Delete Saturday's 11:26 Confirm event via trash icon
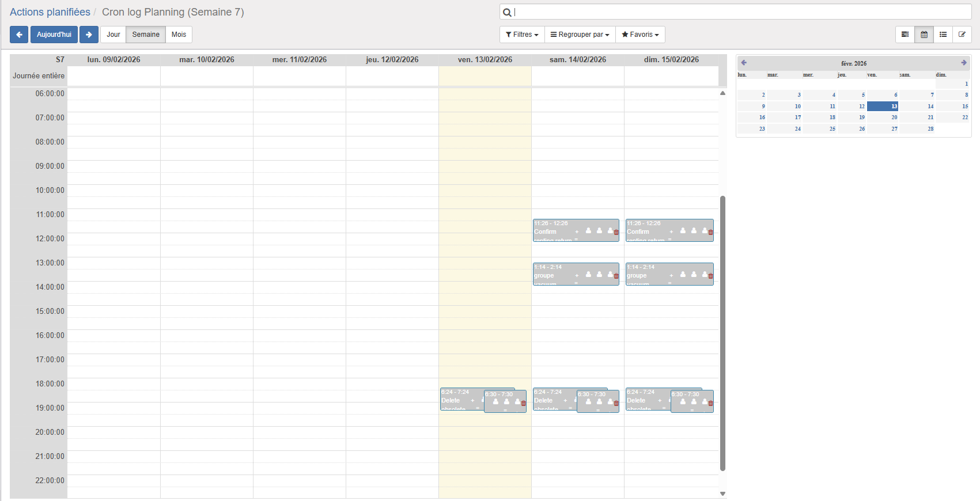This screenshot has width=980, height=501. 616,232
